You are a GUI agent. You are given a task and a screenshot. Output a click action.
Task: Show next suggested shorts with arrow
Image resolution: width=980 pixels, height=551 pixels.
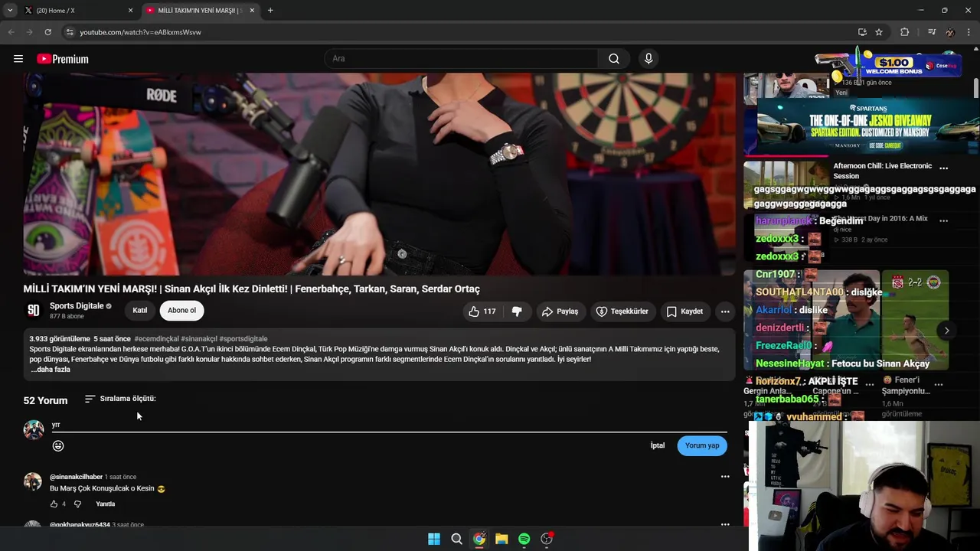tap(946, 331)
